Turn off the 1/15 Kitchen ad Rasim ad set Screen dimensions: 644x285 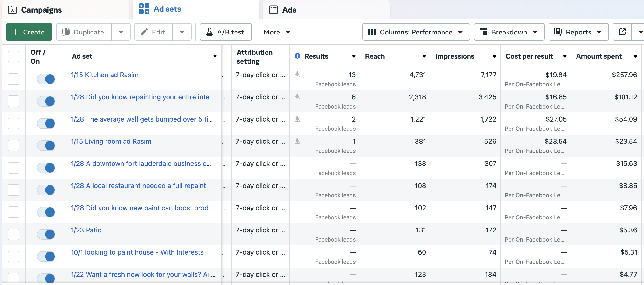tap(46, 79)
